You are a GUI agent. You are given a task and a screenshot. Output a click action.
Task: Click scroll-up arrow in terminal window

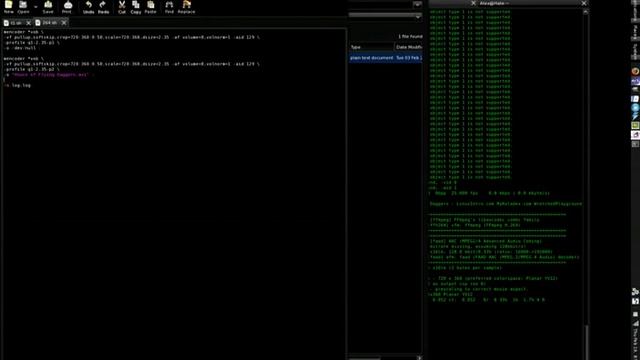586,12
